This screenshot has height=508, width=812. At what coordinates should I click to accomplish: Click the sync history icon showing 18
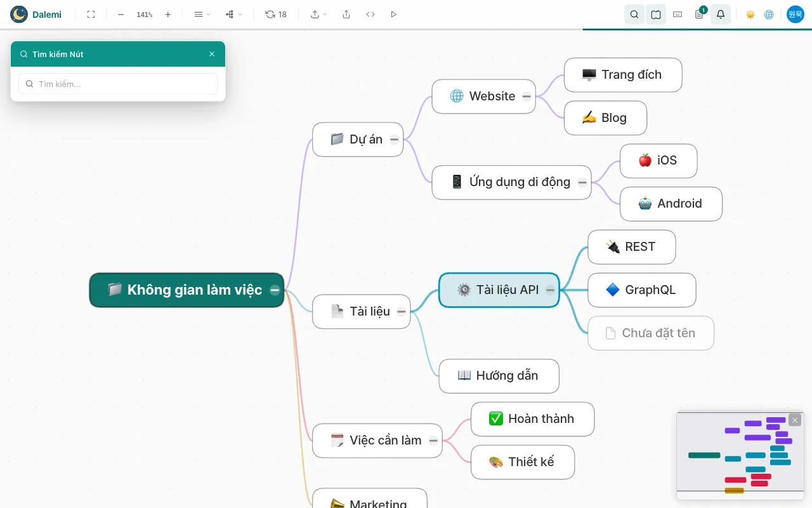[276, 14]
